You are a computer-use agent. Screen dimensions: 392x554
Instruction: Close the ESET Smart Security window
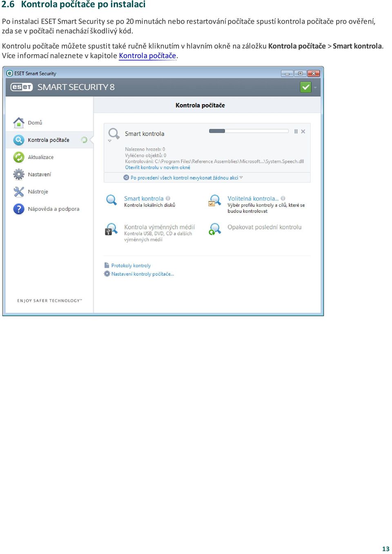pyautogui.click(x=314, y=74)
